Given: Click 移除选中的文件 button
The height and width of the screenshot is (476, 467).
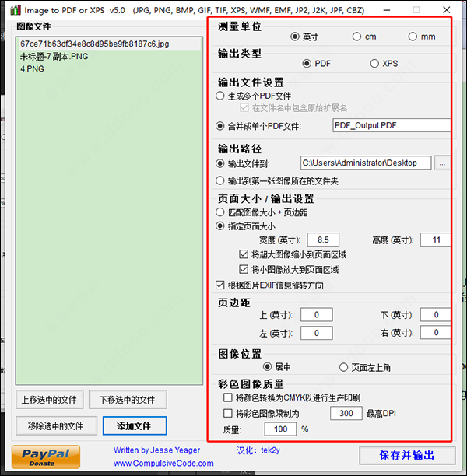Looking at the screenshot, I should [56, 425].
